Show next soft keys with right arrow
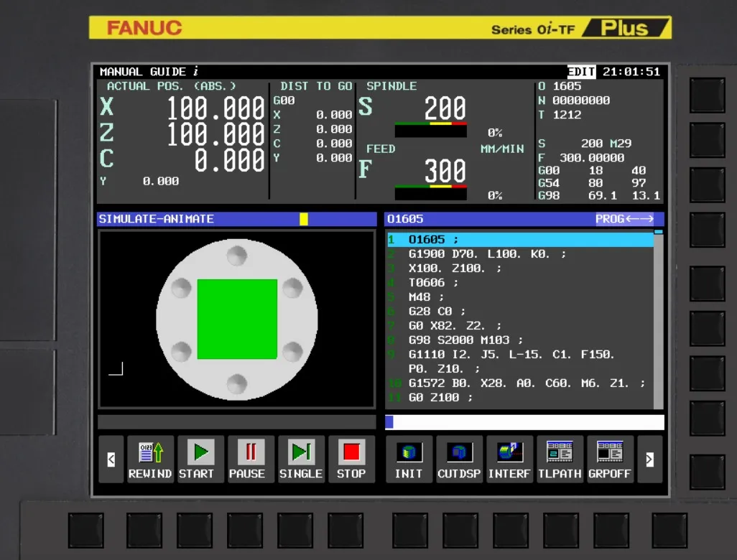This screenshot has width=737, height=560. tap(649, 459)
